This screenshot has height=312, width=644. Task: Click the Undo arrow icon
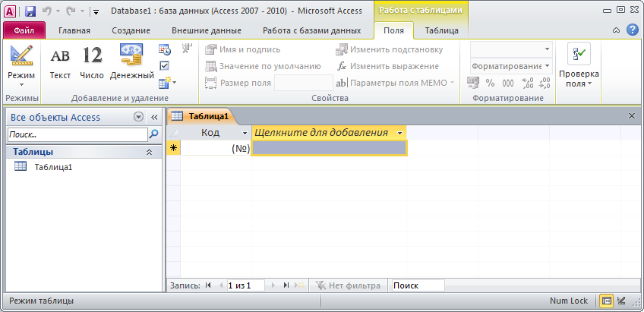pos(46,11)
